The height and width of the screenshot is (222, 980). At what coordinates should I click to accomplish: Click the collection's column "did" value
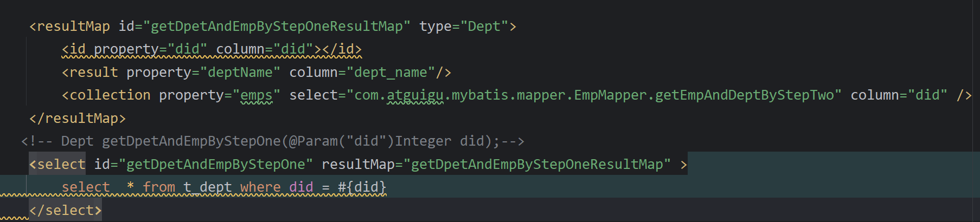(x=927, y=95)
